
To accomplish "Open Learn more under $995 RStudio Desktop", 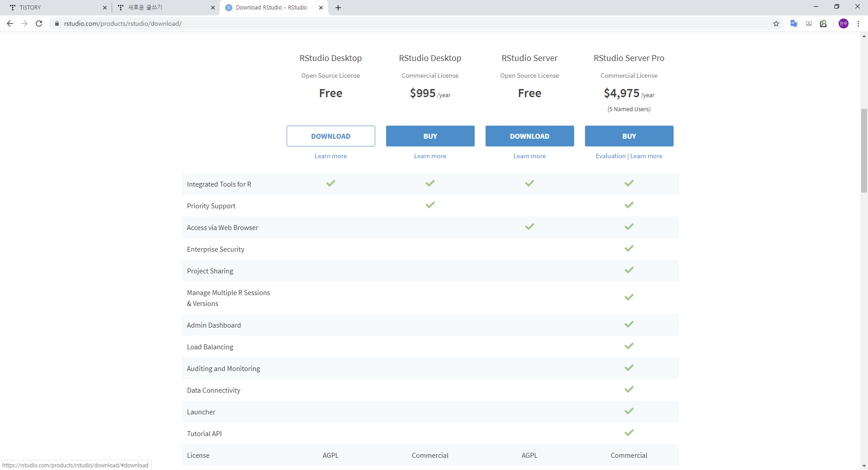I will (x=430, y=156).
